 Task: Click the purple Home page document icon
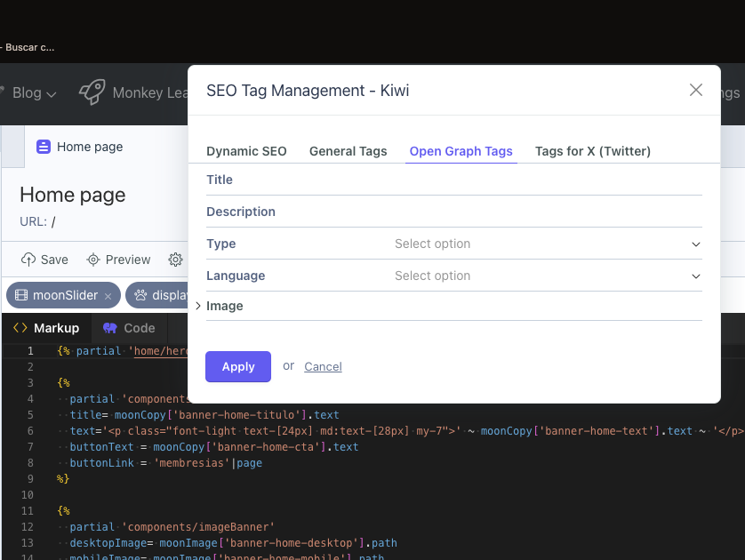click(44, 148)
